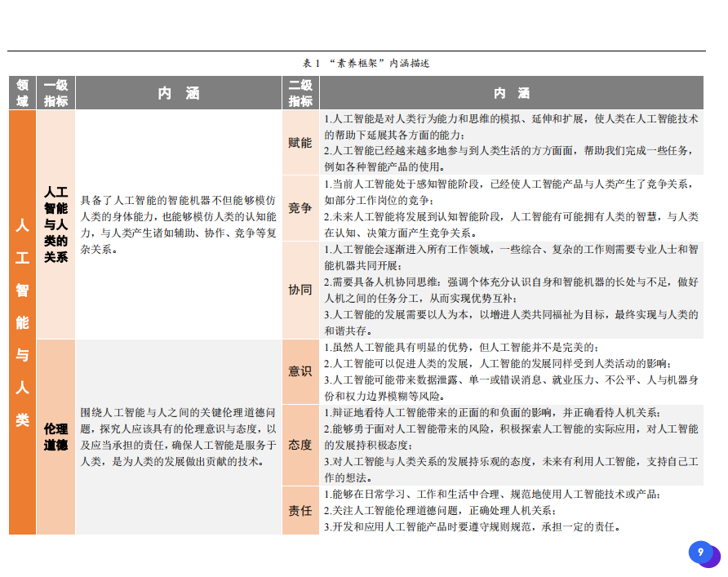Click the "责任" secondary indicator cell
Screen dimensions: 728x577
point(300,510)
